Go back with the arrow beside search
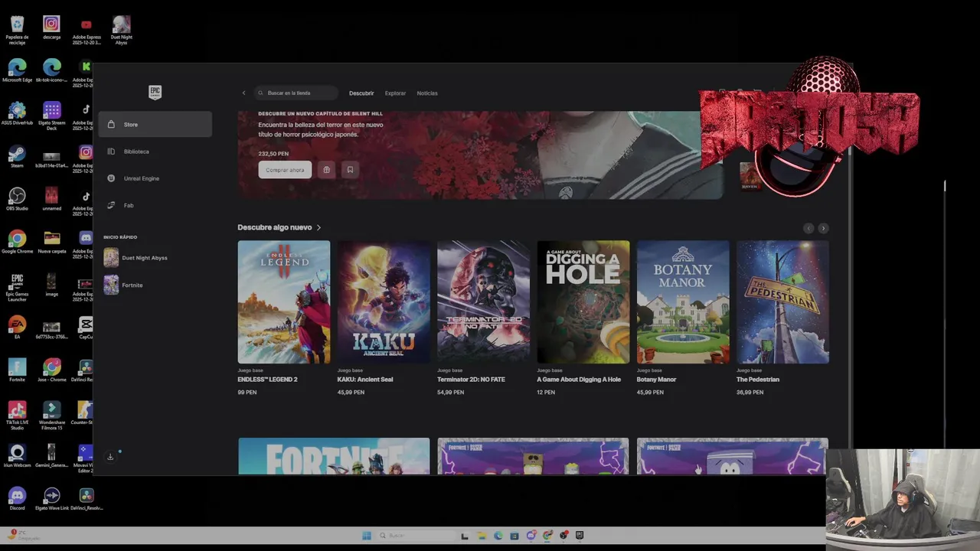Viewport: 980px width, 551px height. click(243, 93)
